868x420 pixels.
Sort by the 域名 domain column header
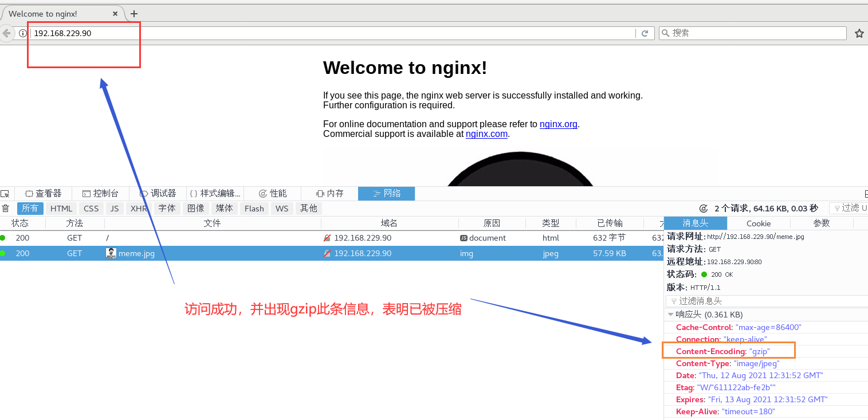(390, 223)
